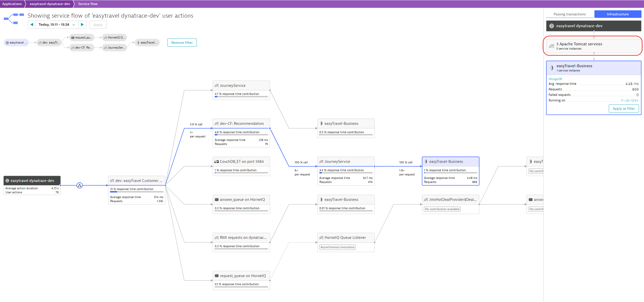Image resolution: width=644 pixels, height=302 pixels.
Task: Click the load balancer circle icon on flow
Action: point(80,185)
